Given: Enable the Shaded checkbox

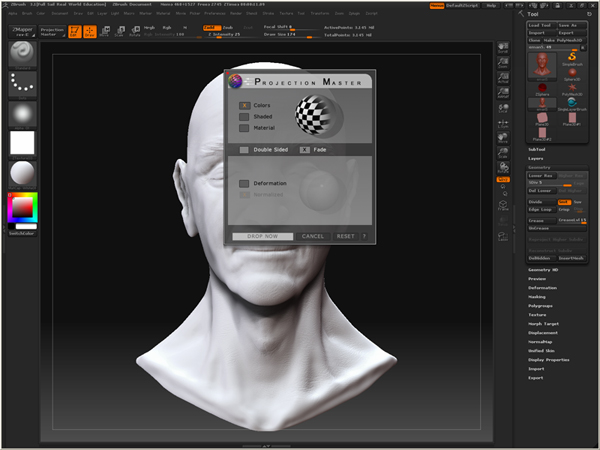Looking at the screenshot, I should [245, 117].
